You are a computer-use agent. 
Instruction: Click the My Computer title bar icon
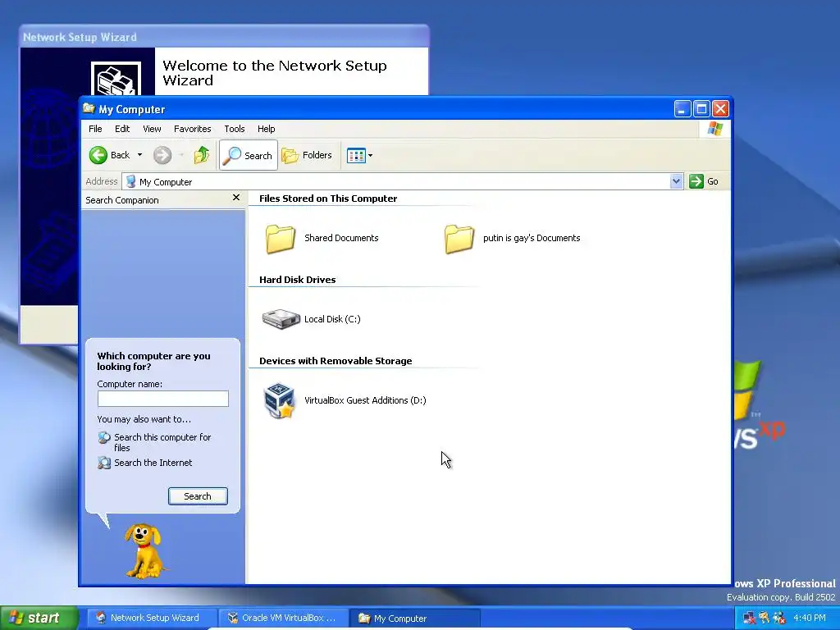[x=89, y=109]
